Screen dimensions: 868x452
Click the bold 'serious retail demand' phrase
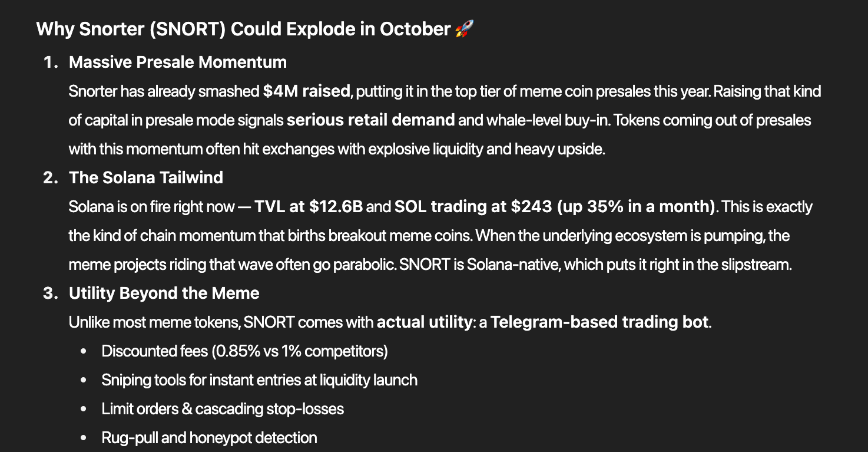click(371, 120)
